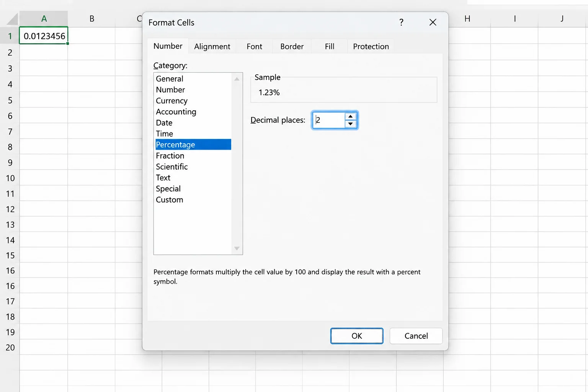This screenshot has height=392, width=588.
Task: Click Category list scroll down arrow
Action: point(237,248)
